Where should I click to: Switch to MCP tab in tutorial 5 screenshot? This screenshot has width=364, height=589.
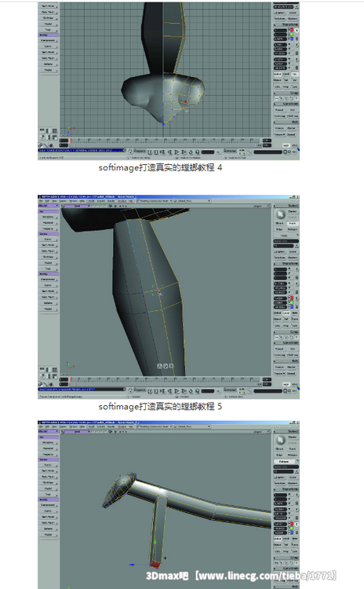[286, 385]
